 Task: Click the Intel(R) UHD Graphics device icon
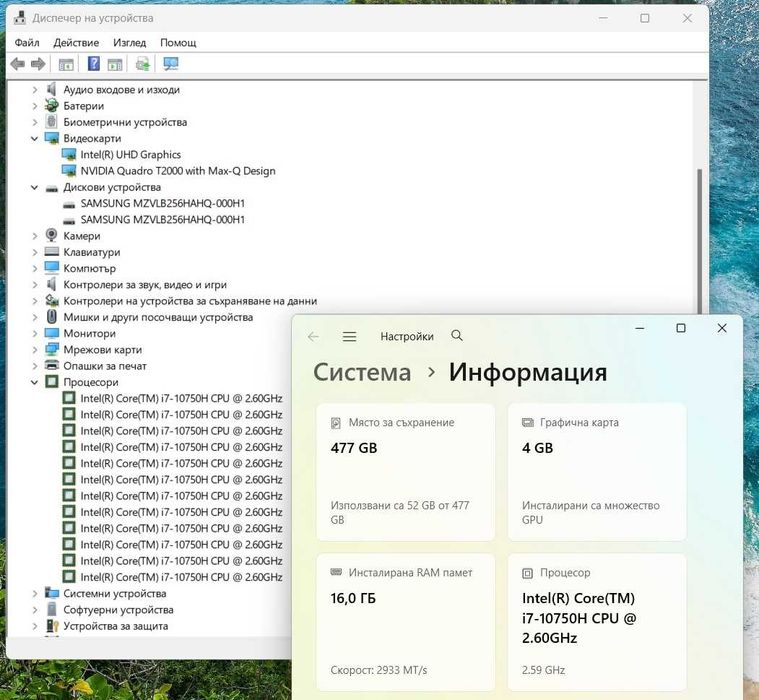click(69, 154)
